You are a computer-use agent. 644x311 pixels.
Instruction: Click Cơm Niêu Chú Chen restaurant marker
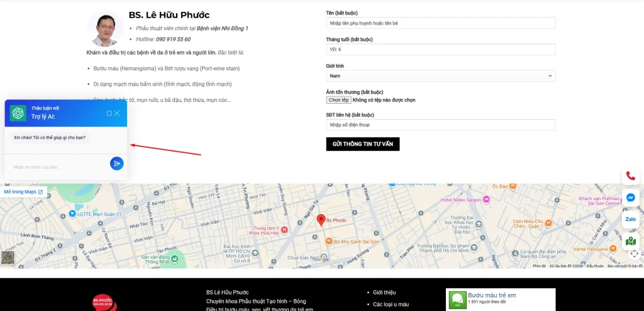(x=549, y=223)
